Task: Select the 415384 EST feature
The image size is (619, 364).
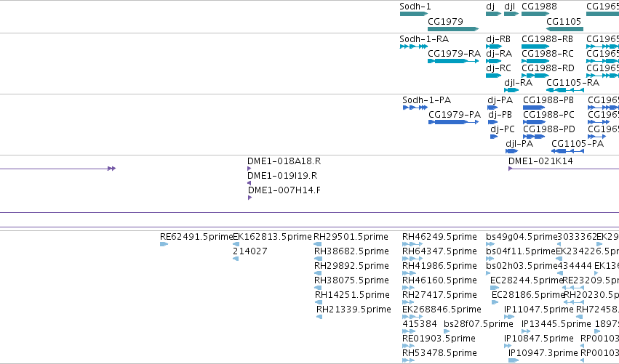Action: [x=409, y=332]
